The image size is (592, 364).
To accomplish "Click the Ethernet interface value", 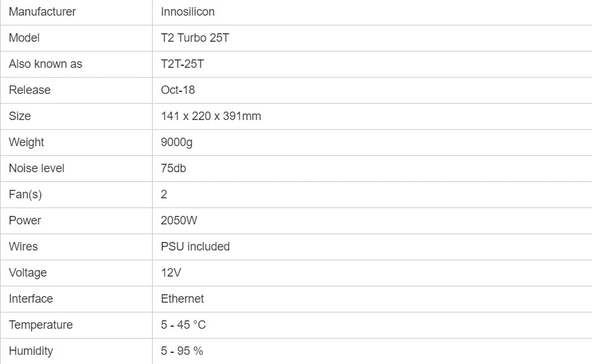I will [x=182, y=298].
